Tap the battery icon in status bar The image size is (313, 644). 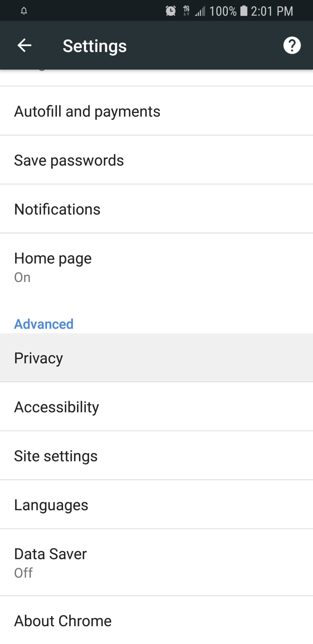(x=243, y=11)
